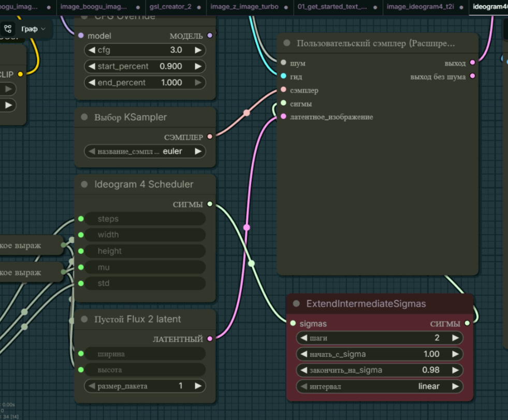Decrease шаги value with left arrow
The image size is (508, 420).
304,338
